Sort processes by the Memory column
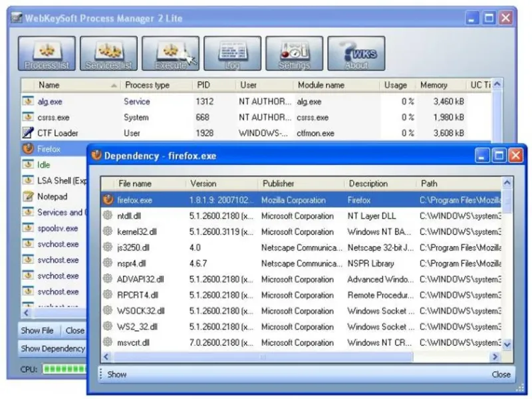Viewport: 532px width, 399px height. click(x=441, y=85)
